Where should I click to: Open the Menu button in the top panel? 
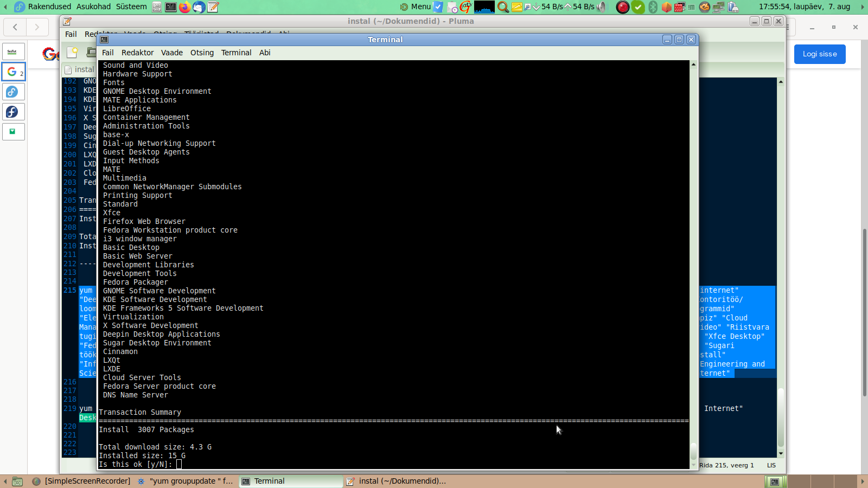[415, 7]
